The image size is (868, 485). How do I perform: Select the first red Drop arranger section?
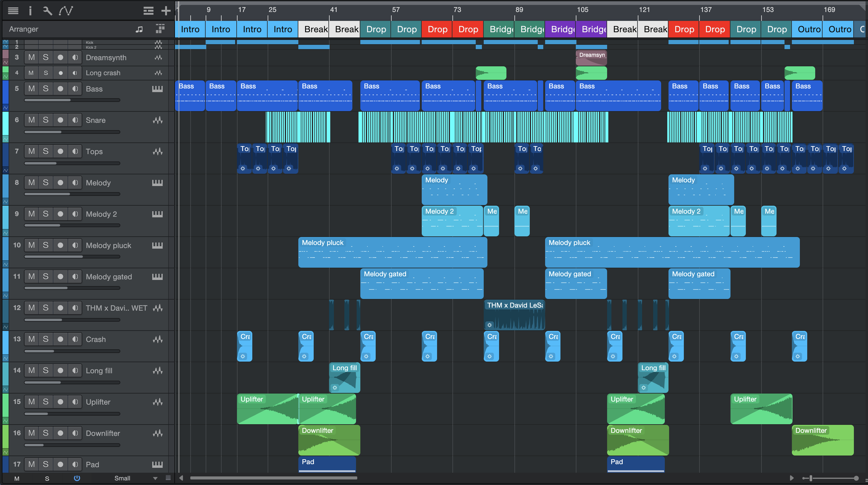pyautogui.click(x=437, y=29)
